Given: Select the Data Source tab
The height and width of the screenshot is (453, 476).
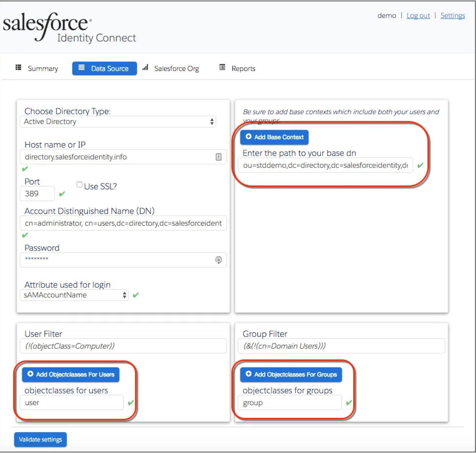Looking at the screenshot, I should [x=105, y=68].
